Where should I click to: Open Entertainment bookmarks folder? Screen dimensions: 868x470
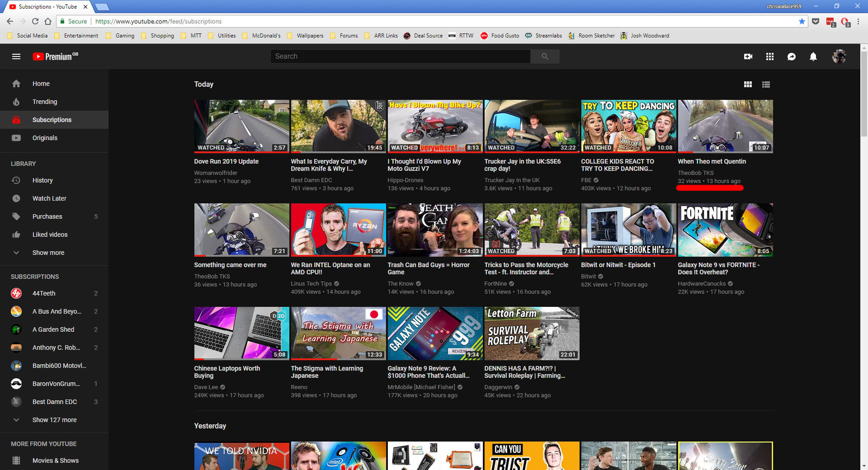point(76,36)
